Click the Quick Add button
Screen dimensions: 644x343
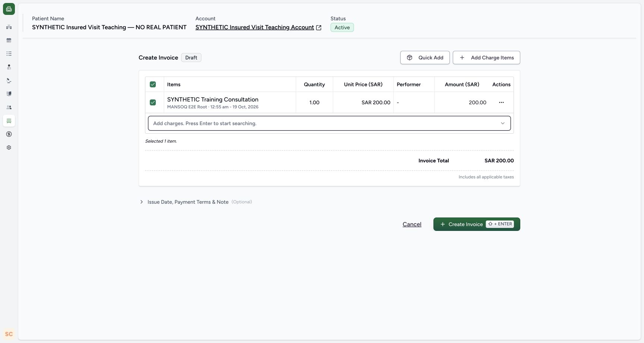click(425, 58)
